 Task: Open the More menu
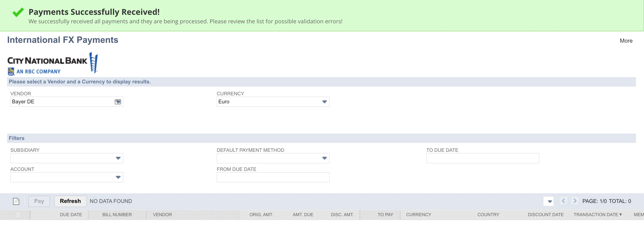pyautogui.click(x=626, y=41)
